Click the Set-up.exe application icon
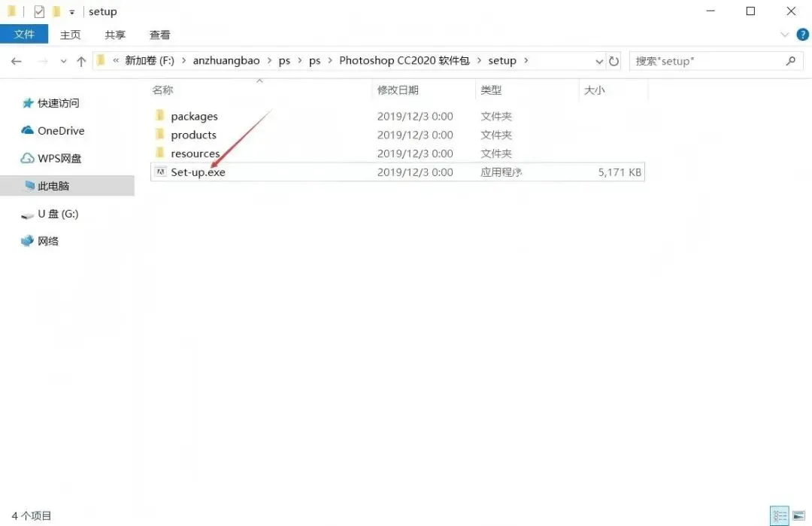 161,172
